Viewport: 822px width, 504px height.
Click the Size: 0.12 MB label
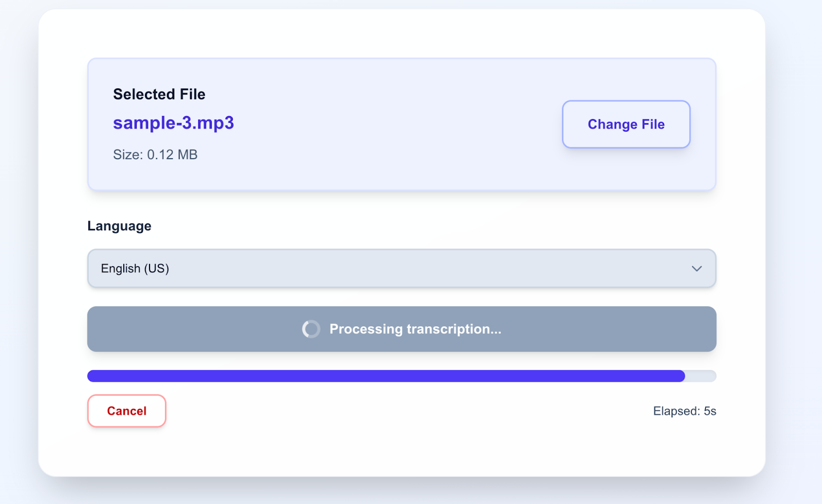[x=155, y=155]
